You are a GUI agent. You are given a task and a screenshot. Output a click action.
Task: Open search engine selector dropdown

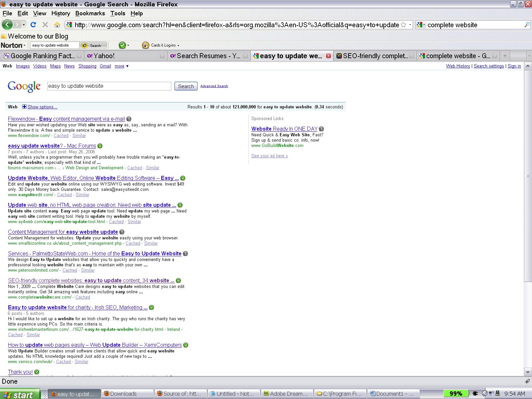tap(421, 25)
